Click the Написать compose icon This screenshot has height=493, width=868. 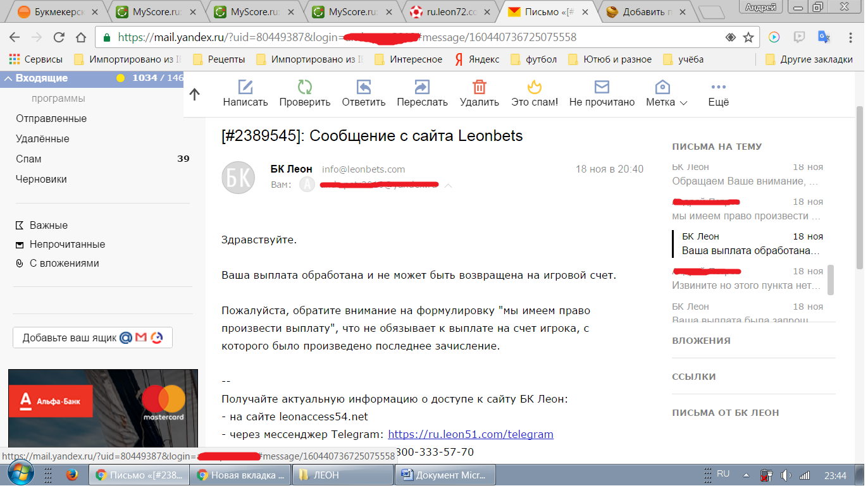coord(245,87)
